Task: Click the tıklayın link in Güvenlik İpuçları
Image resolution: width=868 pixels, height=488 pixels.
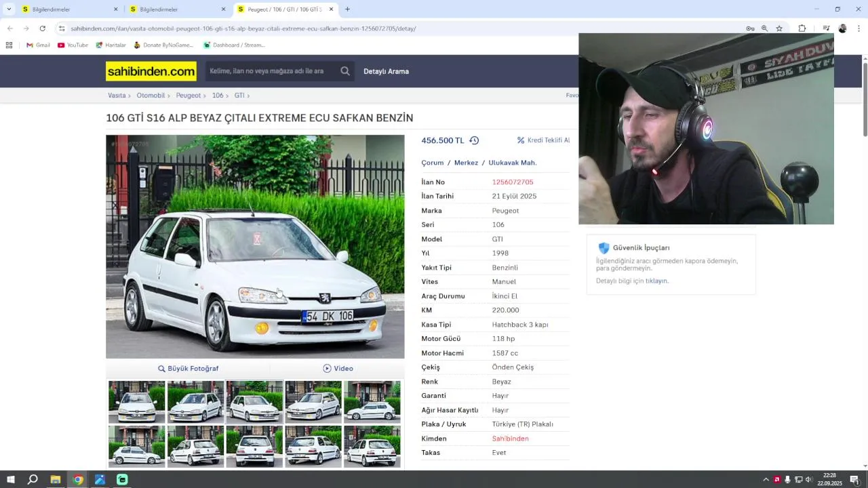Action: [x=656, y=281]
